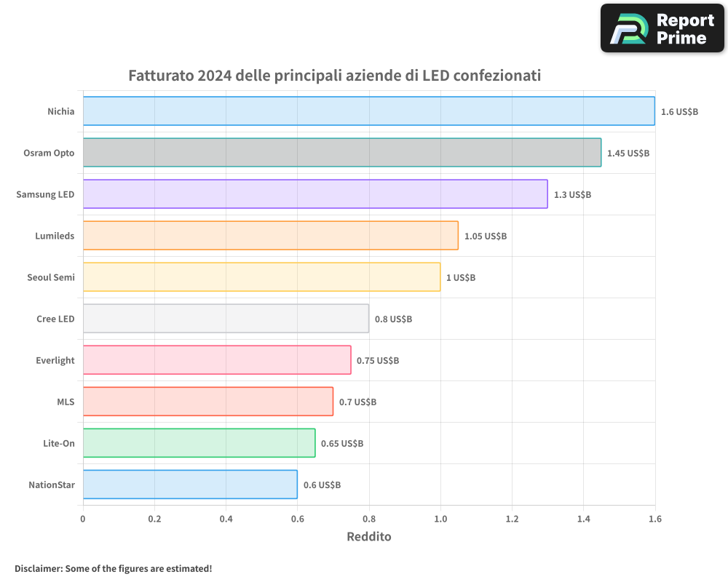Click the 0.6 US$B value label
728x582 pixels.
(x=322, y=485)
